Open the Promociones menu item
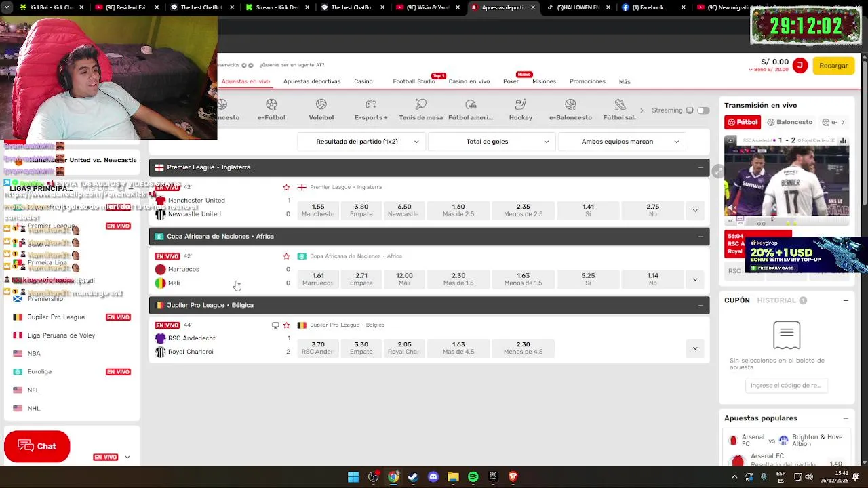Screen dimensions: 868x488 click(587, 81)
